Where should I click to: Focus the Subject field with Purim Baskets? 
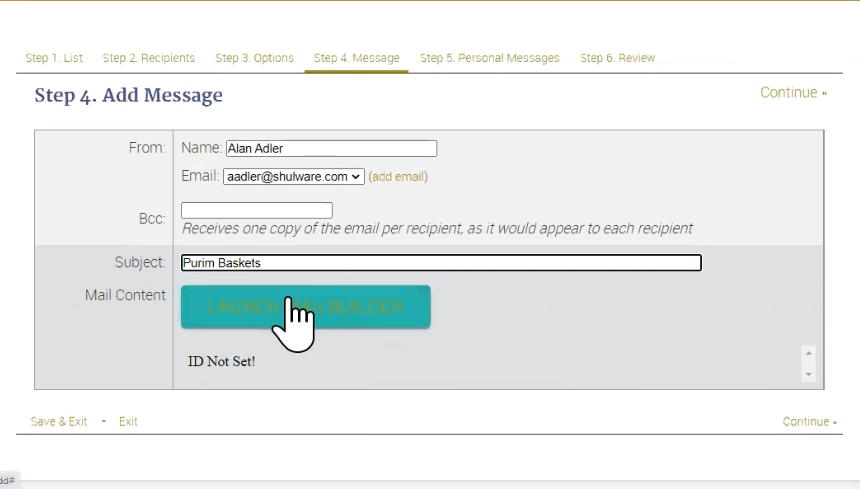pos(441,263)
